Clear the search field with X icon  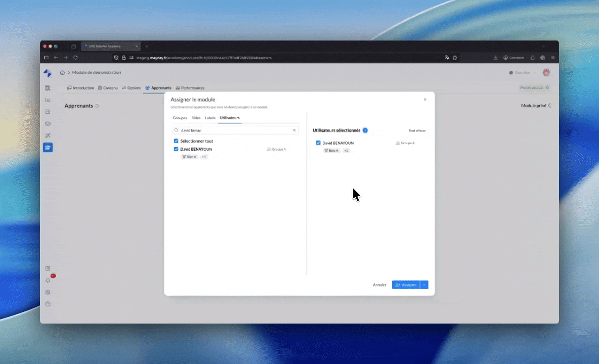coord(294,130)
